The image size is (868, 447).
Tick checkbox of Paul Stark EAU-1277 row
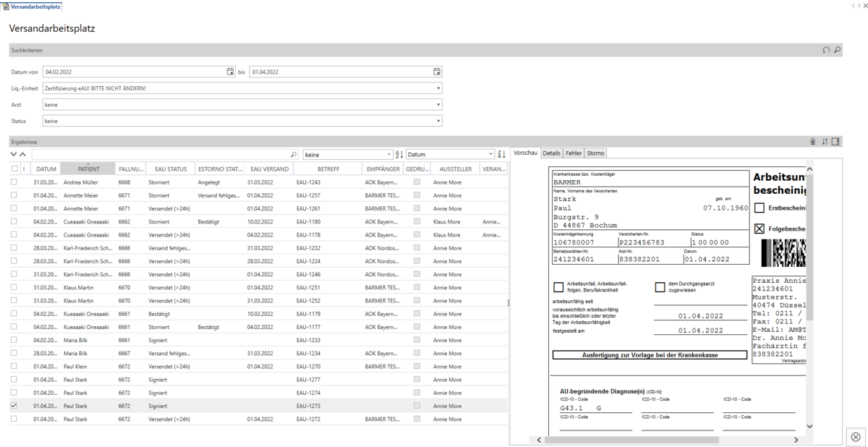[x=14, y=379]
